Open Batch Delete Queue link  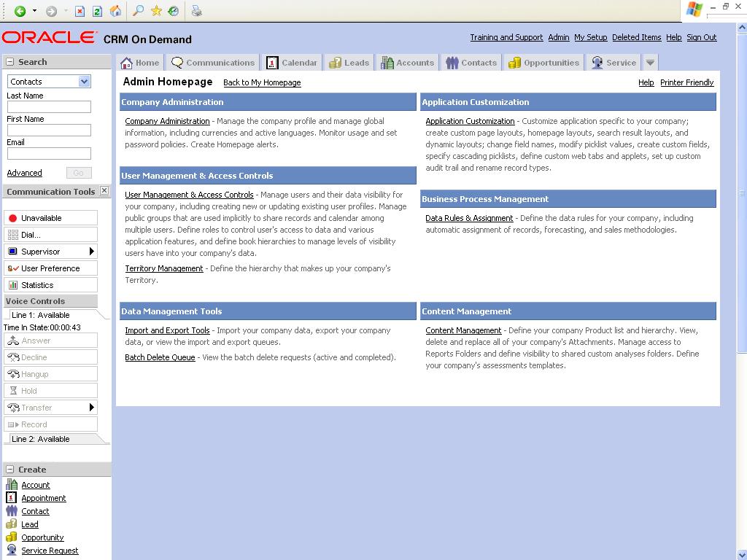160,357
